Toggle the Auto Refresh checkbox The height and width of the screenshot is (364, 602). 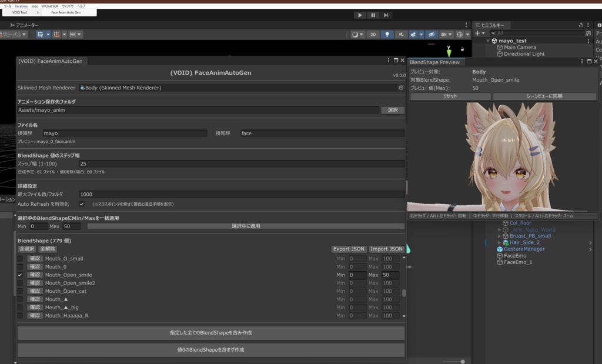[x=82, y=204]
